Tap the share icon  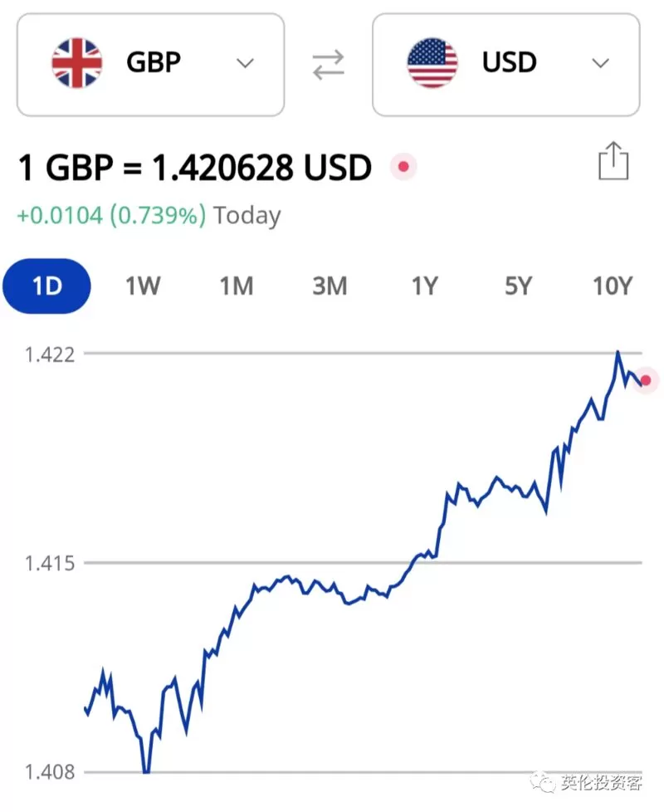tap(613, 161)
